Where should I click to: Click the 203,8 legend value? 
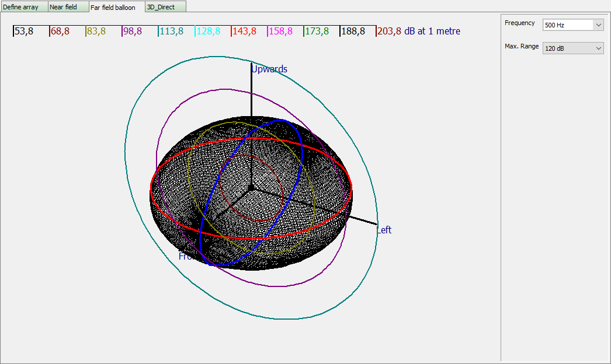coord(389,31)
